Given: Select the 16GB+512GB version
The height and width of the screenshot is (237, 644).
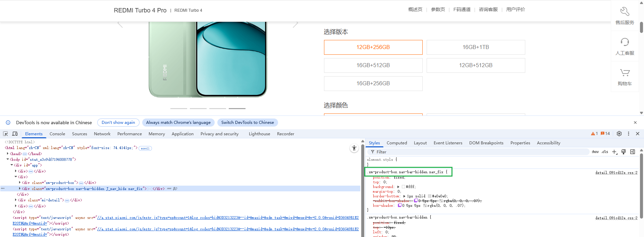Looking at the screenshot, I should coord(373,65).
